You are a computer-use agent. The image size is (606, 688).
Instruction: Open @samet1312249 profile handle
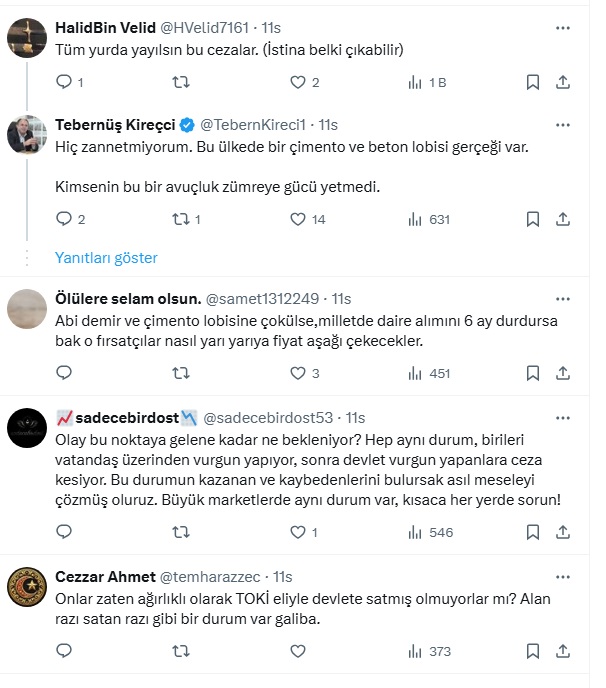tap(263, 299)
